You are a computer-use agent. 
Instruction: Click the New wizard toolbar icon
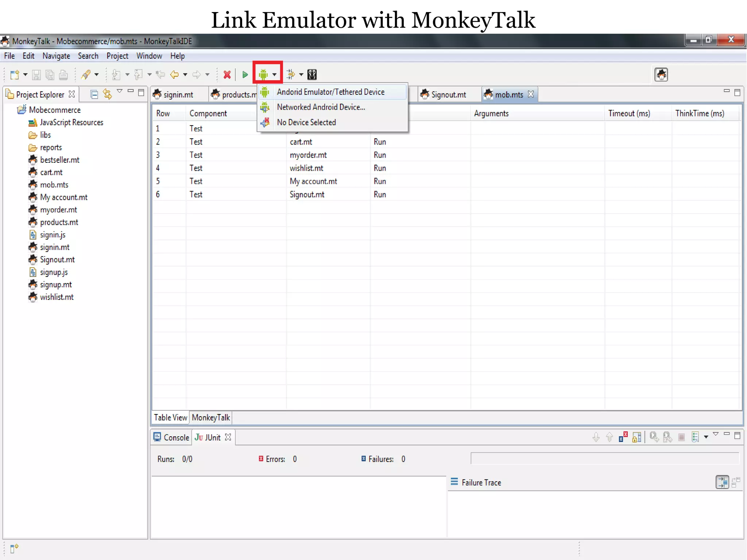click(x=15, y=75)
